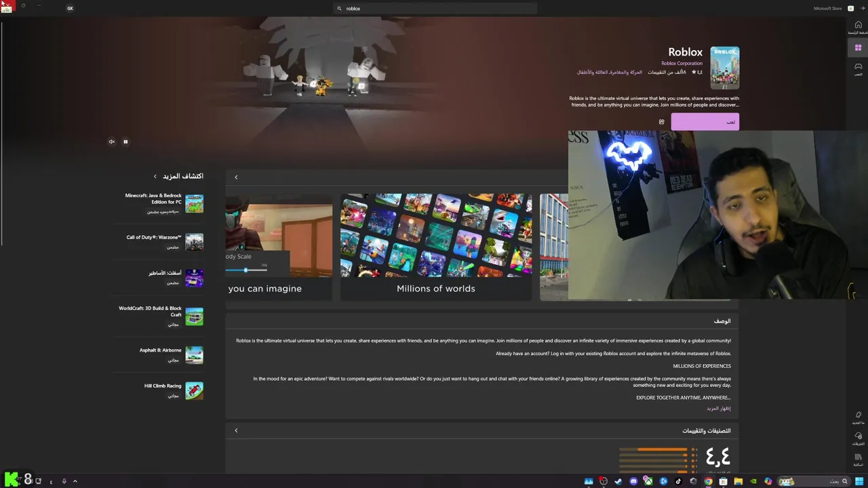This screenshot has height=488, width=868.
Task: Click the Hill Climb Racing game icon
Action: pos(195,390)
